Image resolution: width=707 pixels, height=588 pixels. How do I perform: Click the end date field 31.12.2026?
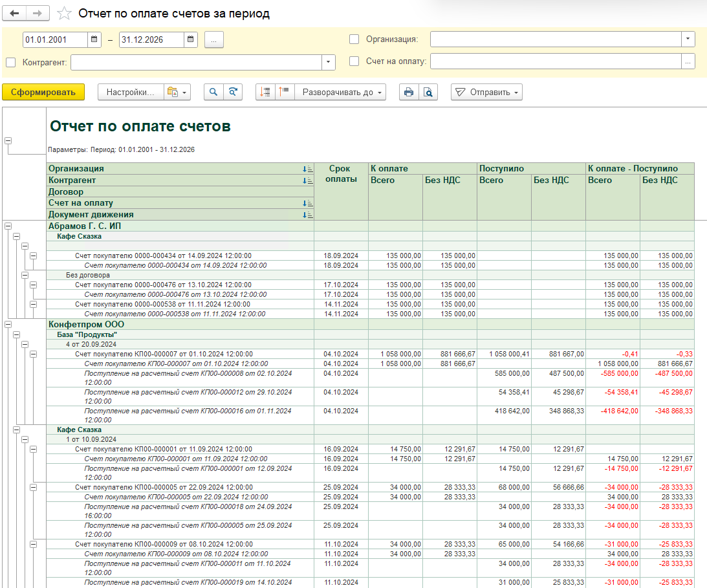pyautogui.click(x=151, y=39)
